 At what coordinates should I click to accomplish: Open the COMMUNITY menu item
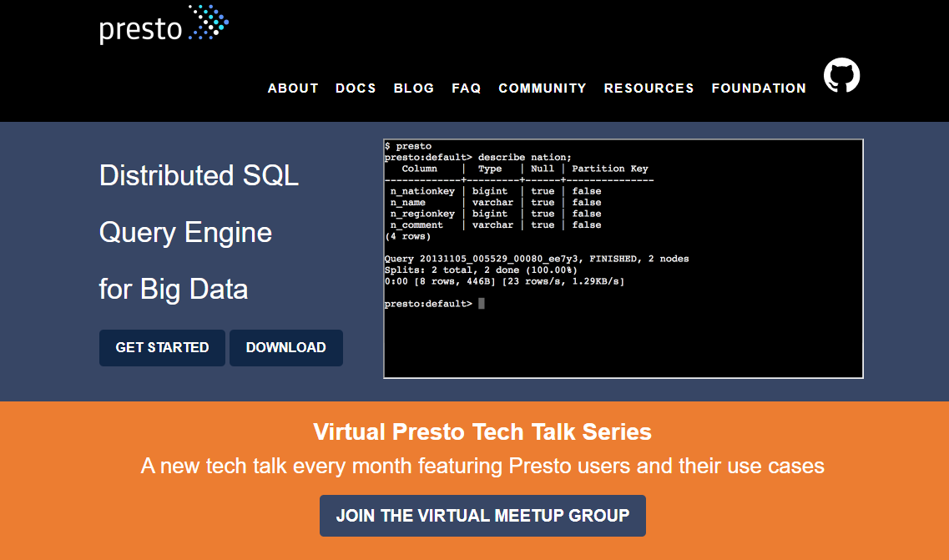pyautogui.click(x=543, y=88)
